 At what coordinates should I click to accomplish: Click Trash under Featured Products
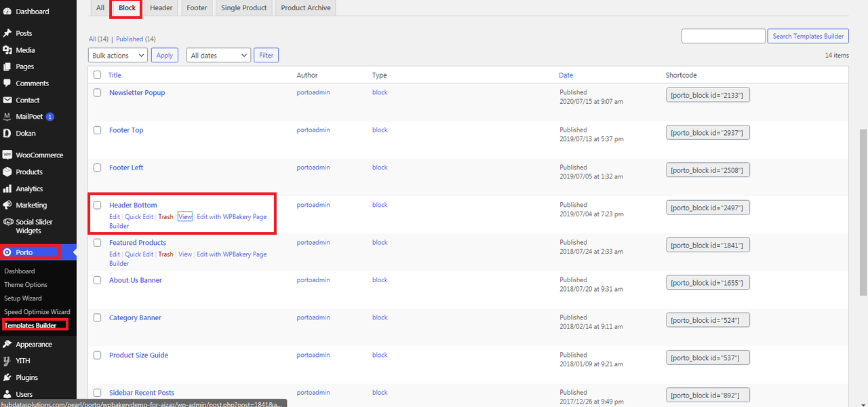165,254
